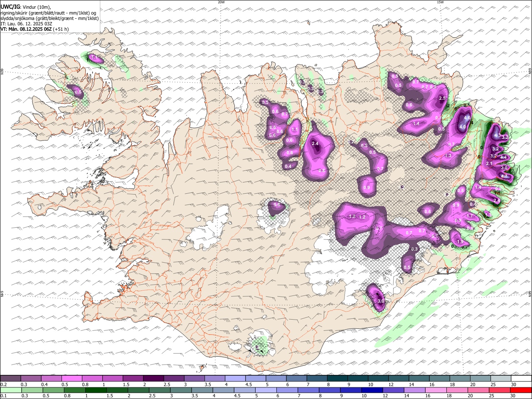The height and width of the screenshot is (399, 532).
Task: Click the dark mauve 0.2–0.3 swatch in top legend row
Action: (x=10, y=379)
